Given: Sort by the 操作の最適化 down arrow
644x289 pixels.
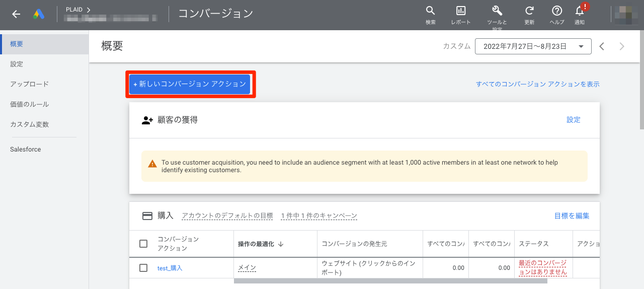Looking at the screenshot, I should pyautogui.click(x=281, y=244).
